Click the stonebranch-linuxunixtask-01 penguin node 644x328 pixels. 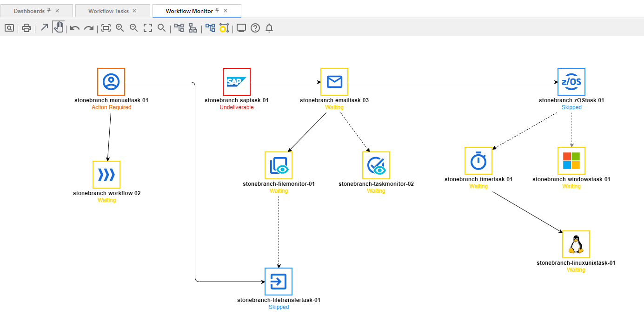576,244
